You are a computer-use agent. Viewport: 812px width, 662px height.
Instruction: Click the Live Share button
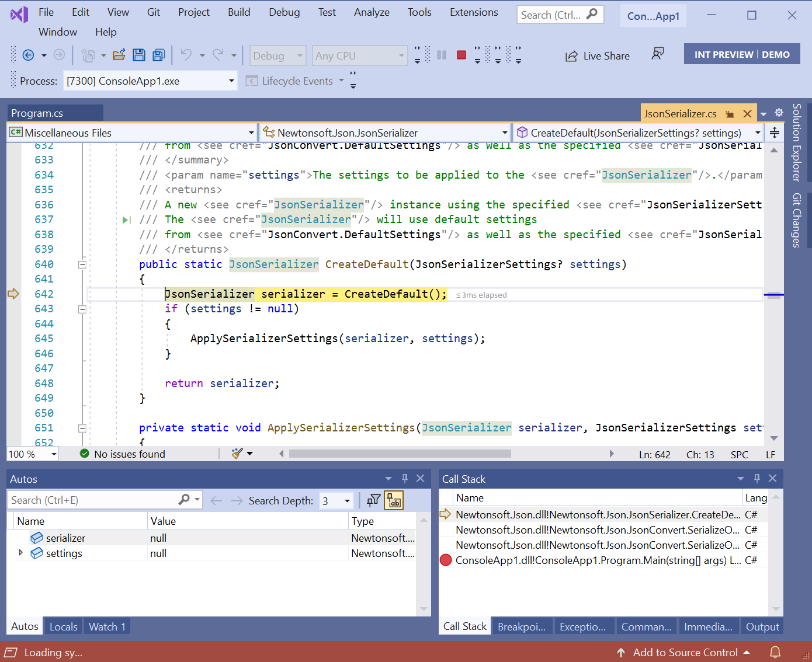coord(598,56)
